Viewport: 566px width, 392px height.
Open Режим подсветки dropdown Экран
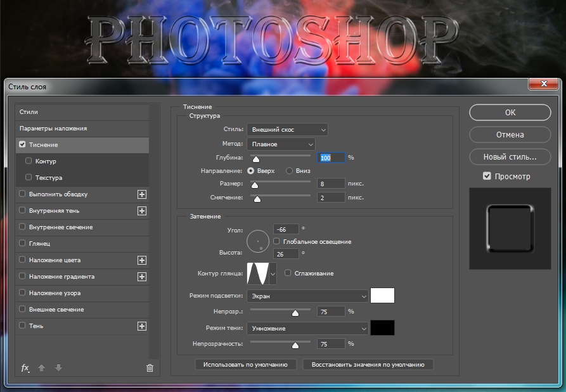pyautogui.click(x=307, y=296)
